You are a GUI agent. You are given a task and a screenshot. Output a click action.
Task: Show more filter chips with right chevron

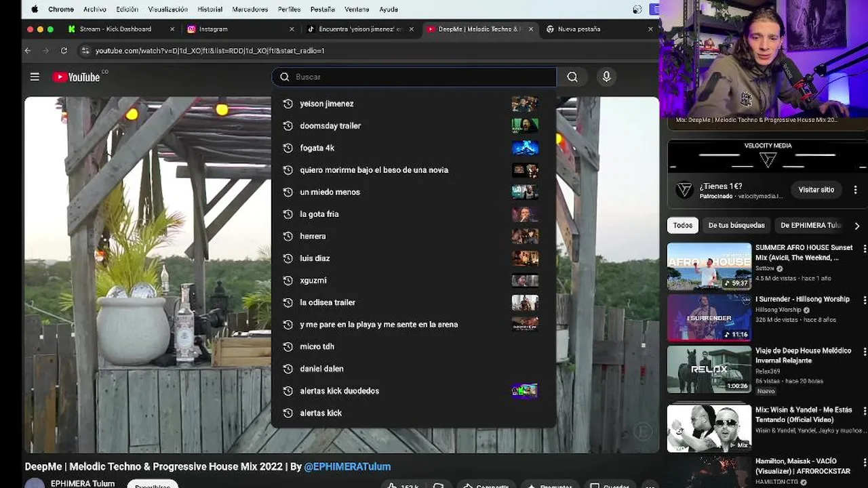pyautogui.click(x=857, y=226)
